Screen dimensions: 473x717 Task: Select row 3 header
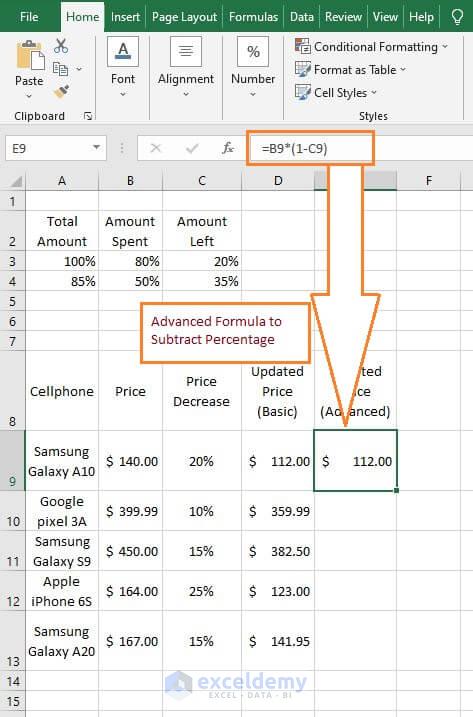pyautogui.click(x=13, y=261)
